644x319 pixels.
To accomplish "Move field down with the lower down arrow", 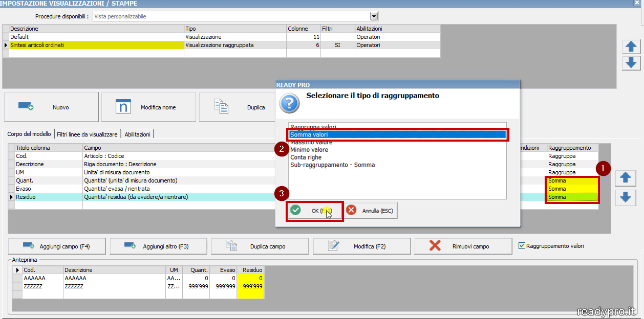I will click(625, 197).
